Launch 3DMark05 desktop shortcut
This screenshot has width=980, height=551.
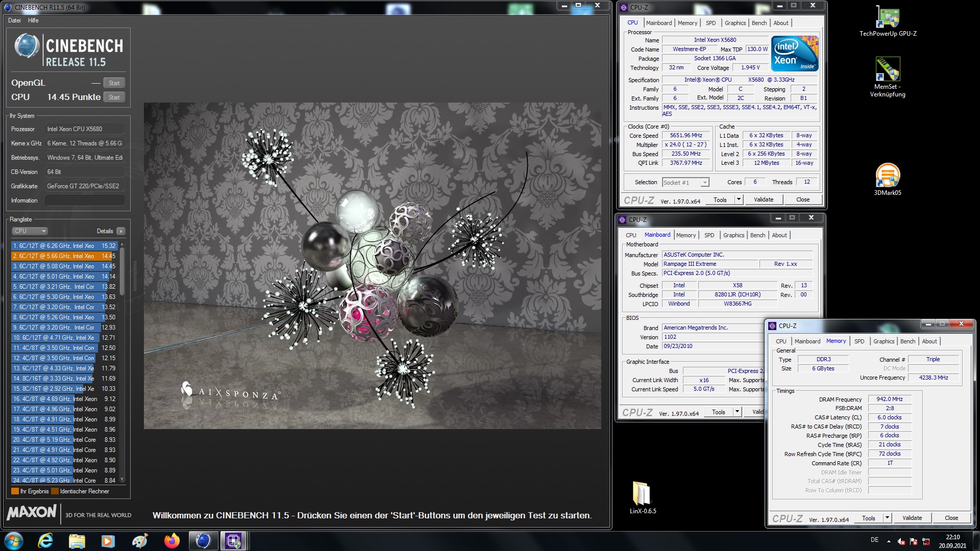click(888, 179)
